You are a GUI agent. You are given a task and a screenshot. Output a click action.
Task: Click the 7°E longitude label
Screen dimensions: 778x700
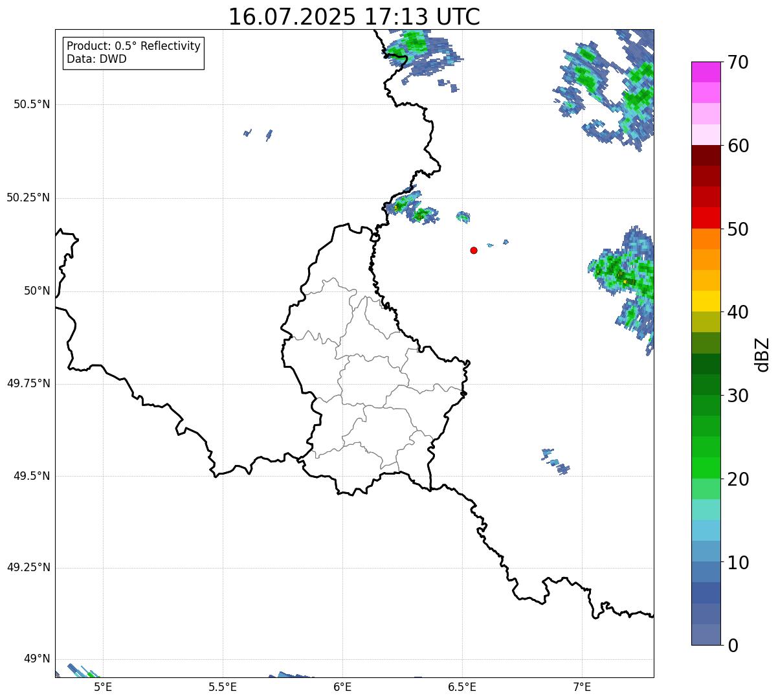click(582, 686)
